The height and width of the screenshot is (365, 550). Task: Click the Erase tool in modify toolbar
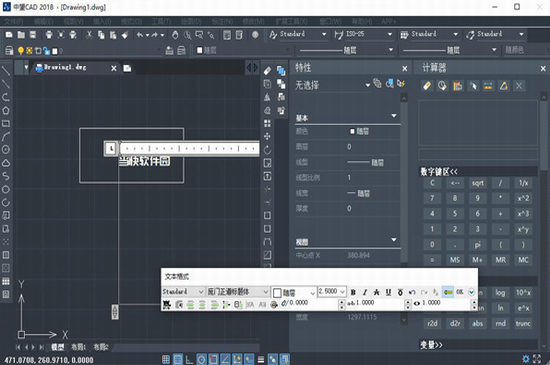(267, 71)
